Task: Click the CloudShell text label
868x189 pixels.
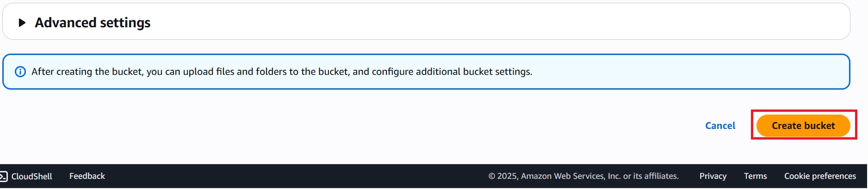Action: tap(31, 177)
